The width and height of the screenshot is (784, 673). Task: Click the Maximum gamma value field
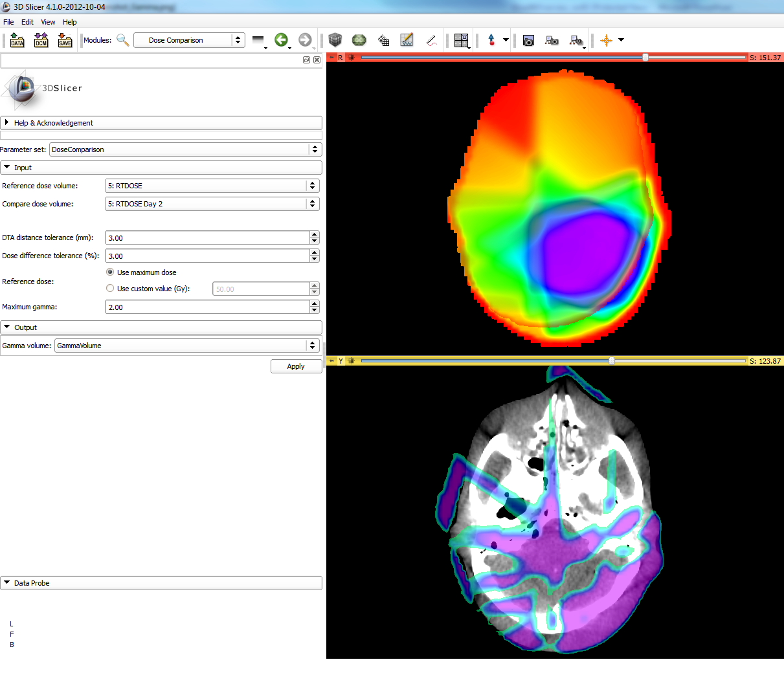(x=207, y=307)
